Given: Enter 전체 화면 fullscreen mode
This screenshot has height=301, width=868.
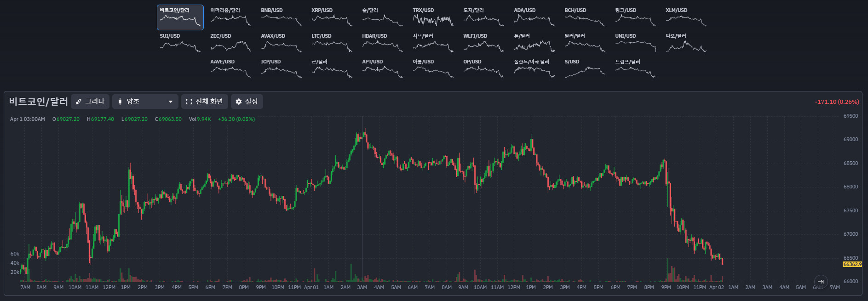Looking at the screenshot, I should (204, 102).
